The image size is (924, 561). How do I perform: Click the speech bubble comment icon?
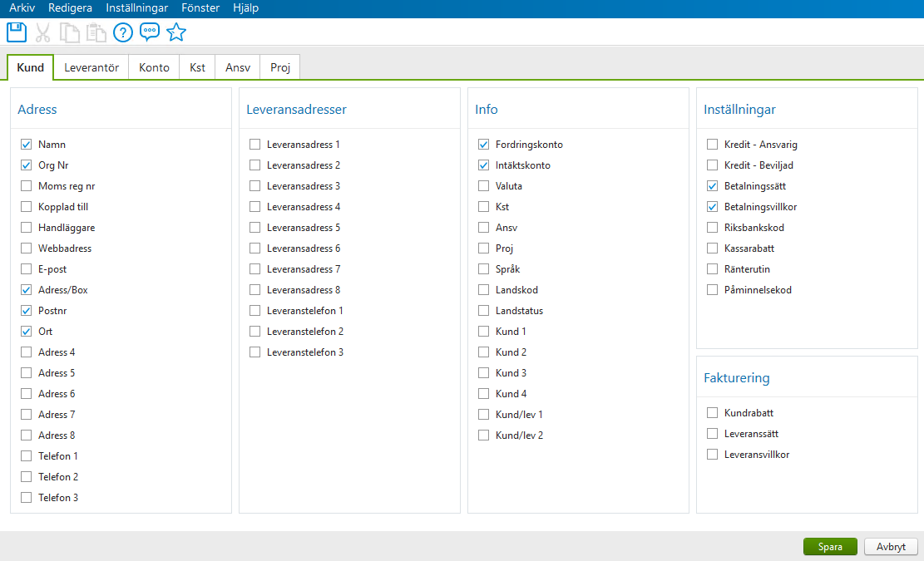coord(150,32)
